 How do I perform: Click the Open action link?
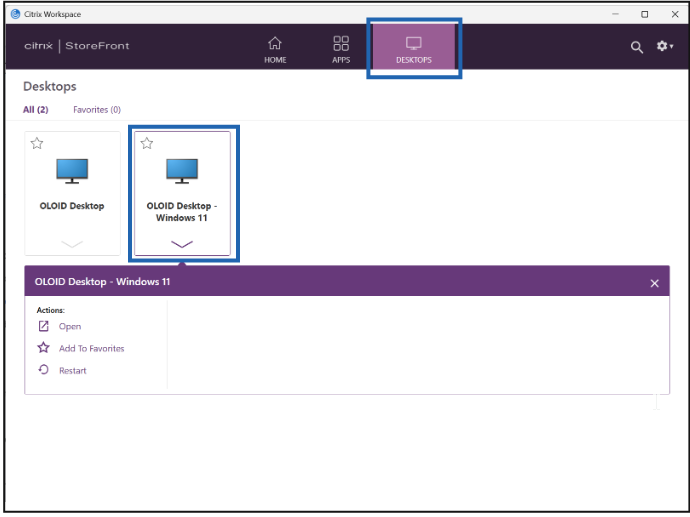point(70,326)
